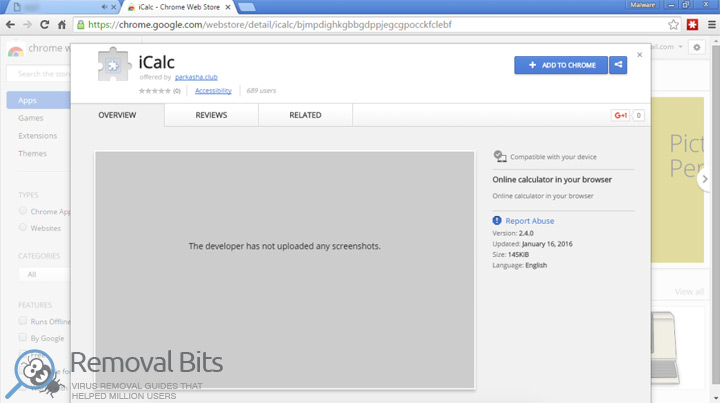Image resolution: width=720 pixels, height=403 pixels.
Task: Click the 'Language: English' text
Action: 520,265
